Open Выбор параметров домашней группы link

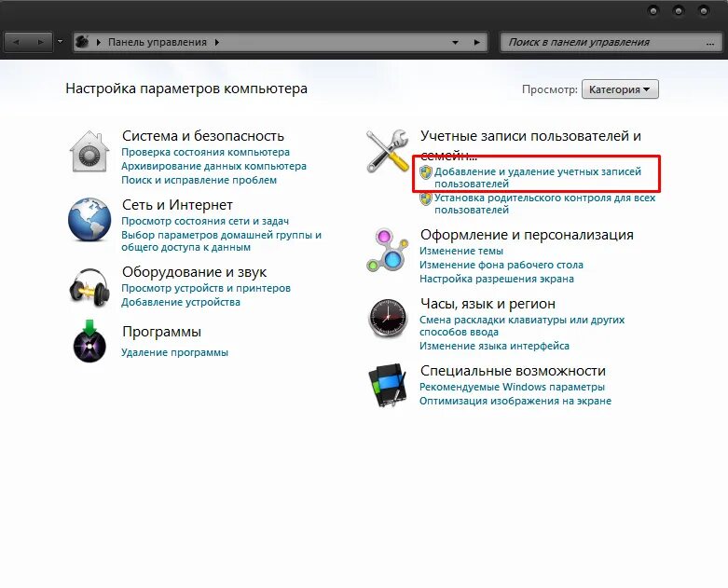(x=221, y=240)
